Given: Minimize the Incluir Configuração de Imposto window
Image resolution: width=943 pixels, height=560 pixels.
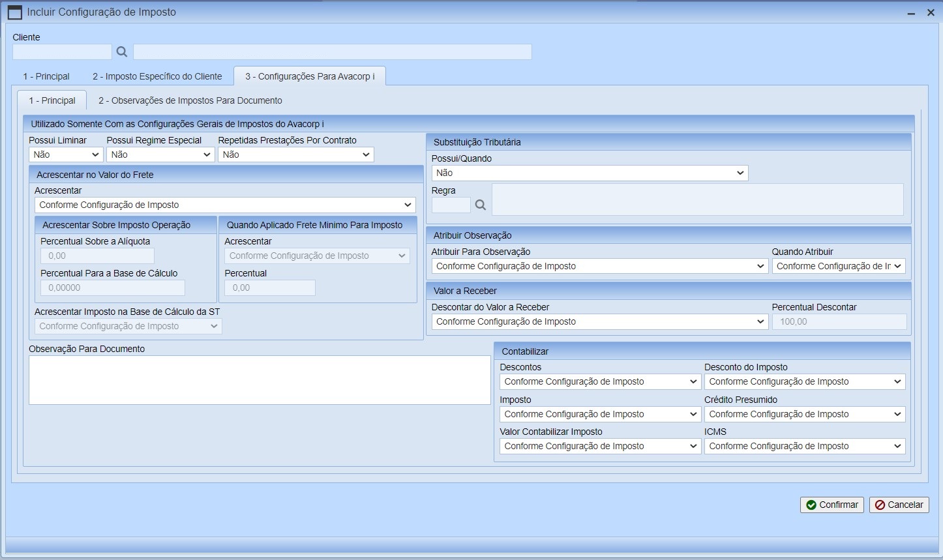Looking at the screenshot, I should click(911, 13).
